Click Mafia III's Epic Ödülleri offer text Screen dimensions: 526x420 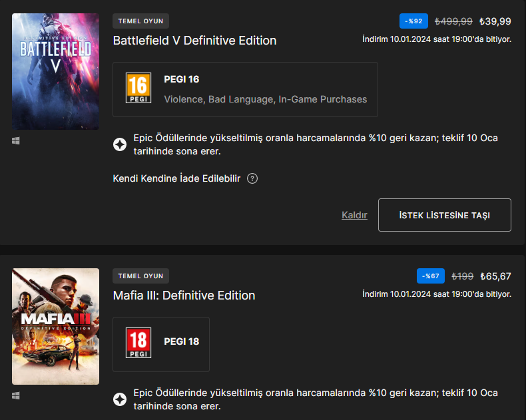(316, 399)
